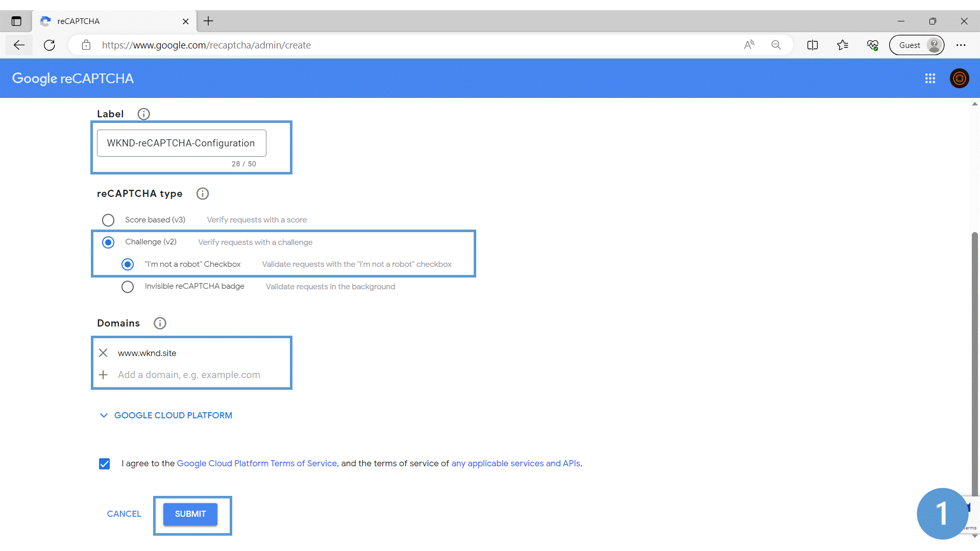Click the Domains info icon
The height and width of the screenshot is (551, 980).
click(x=160, y=323)
